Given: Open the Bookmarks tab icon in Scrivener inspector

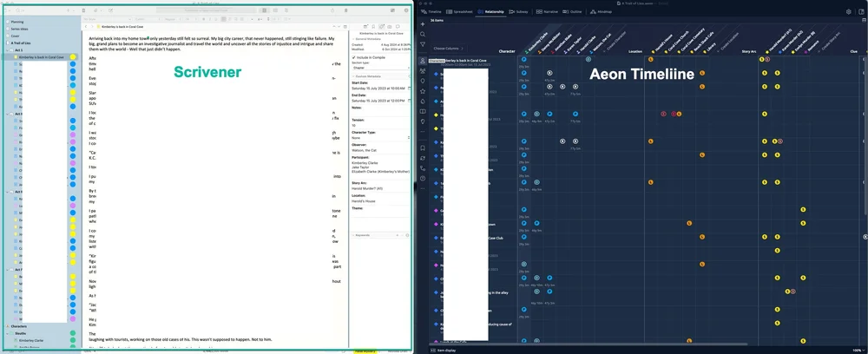Looking at the screenshot, I should 373,27.
